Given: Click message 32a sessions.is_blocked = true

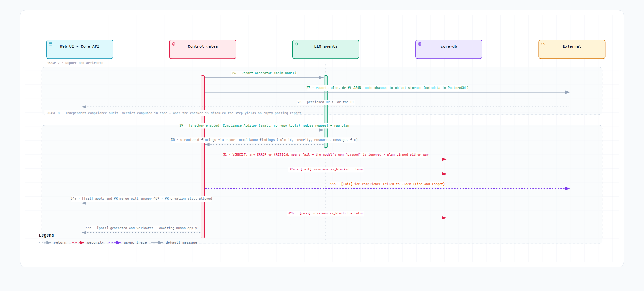Looking at the screenshot, I should coord(326,170).
